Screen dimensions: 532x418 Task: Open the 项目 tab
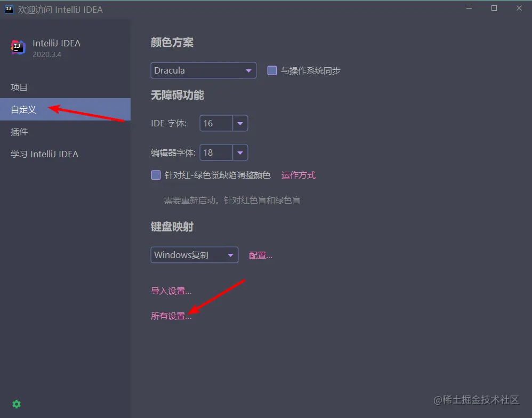[65, 87]
